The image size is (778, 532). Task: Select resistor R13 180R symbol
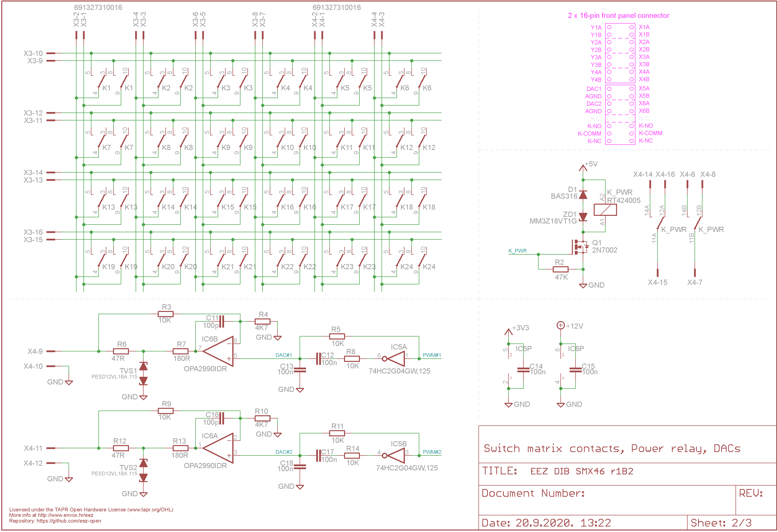coord(180,448)
